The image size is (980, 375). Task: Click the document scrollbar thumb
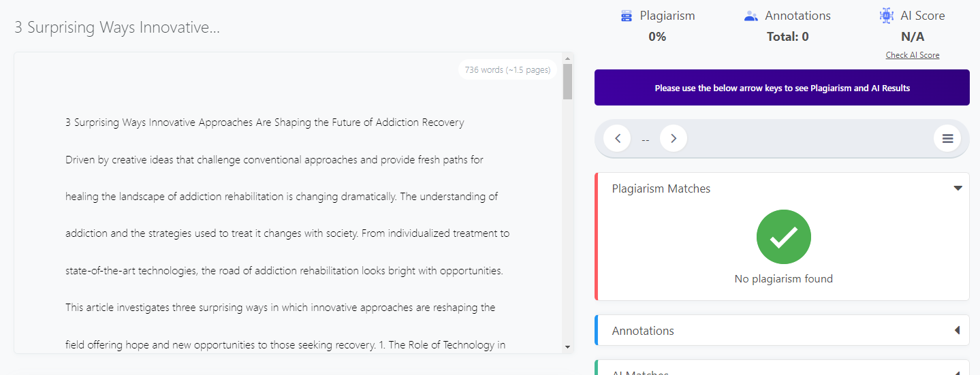coord(567,82)
